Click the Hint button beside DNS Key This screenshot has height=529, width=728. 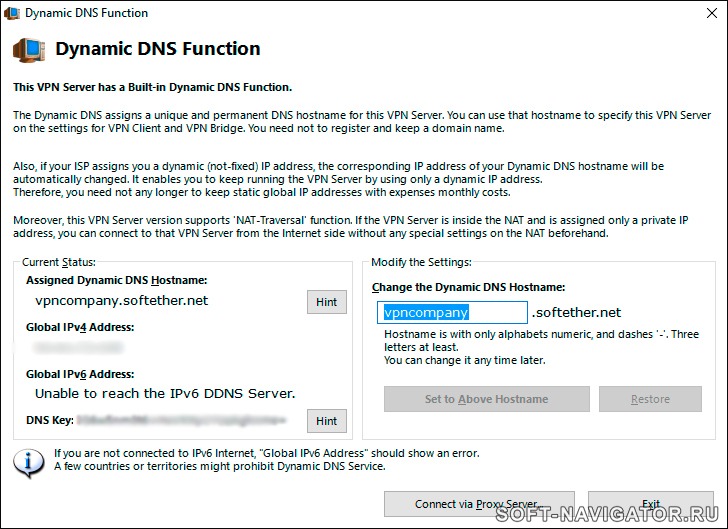pos(326,421)
